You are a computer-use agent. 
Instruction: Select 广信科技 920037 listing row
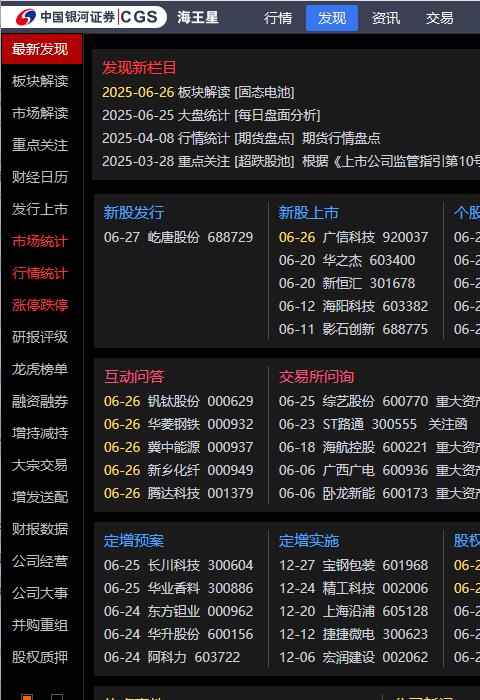(x=354, y=237)
